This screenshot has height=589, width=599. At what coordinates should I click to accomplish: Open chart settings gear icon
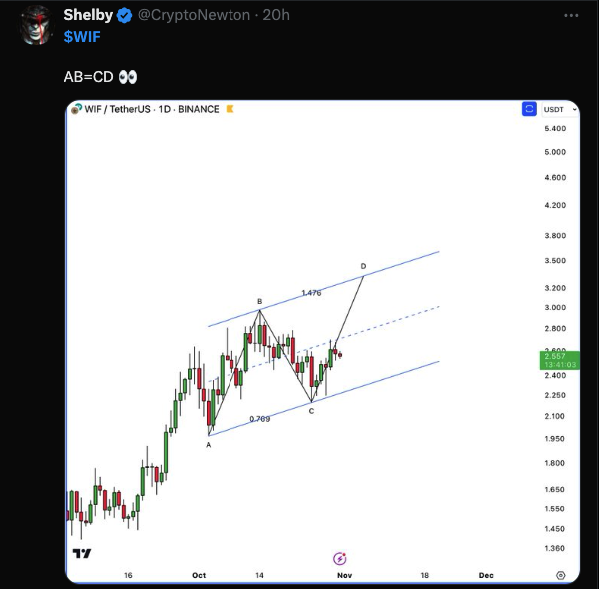click(560, 575)
